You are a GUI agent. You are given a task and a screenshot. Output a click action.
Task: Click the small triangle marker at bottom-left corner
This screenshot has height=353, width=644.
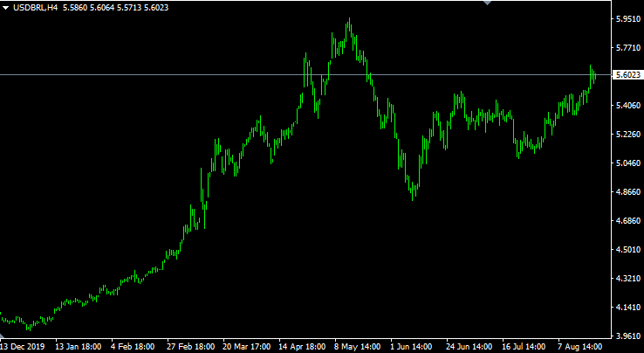click(2, 336)
